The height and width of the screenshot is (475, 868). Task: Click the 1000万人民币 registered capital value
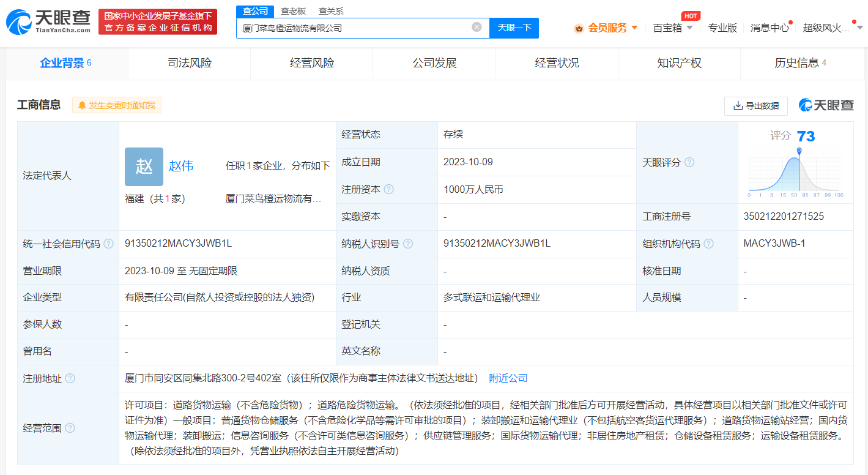(473, 190)
